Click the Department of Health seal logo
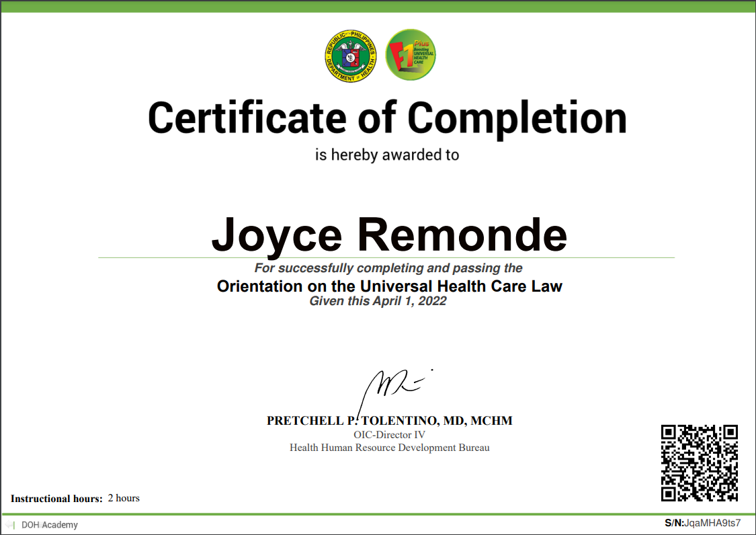This screenshot has height=535, width=756. tap(350, 55)
